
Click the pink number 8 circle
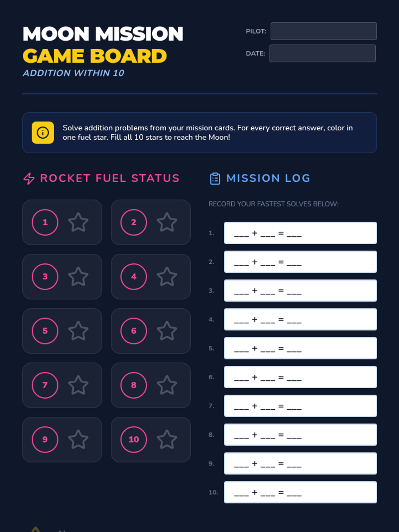click(134, 385)
